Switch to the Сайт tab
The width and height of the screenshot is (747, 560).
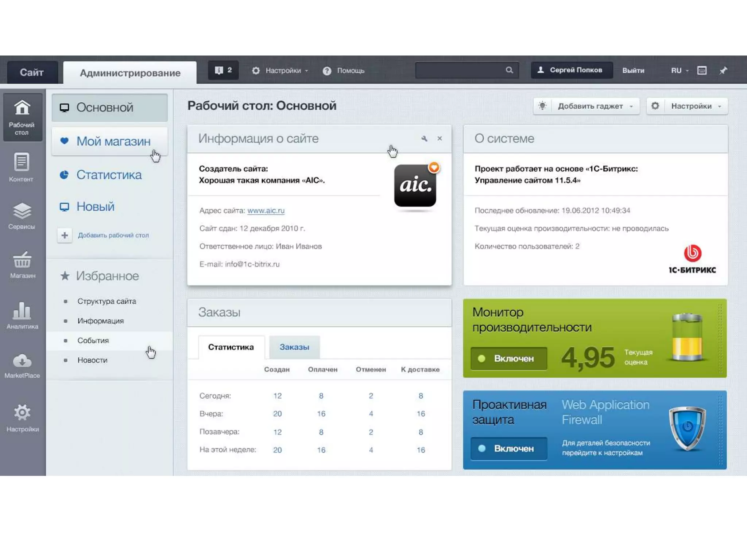[x=32, y=72]
